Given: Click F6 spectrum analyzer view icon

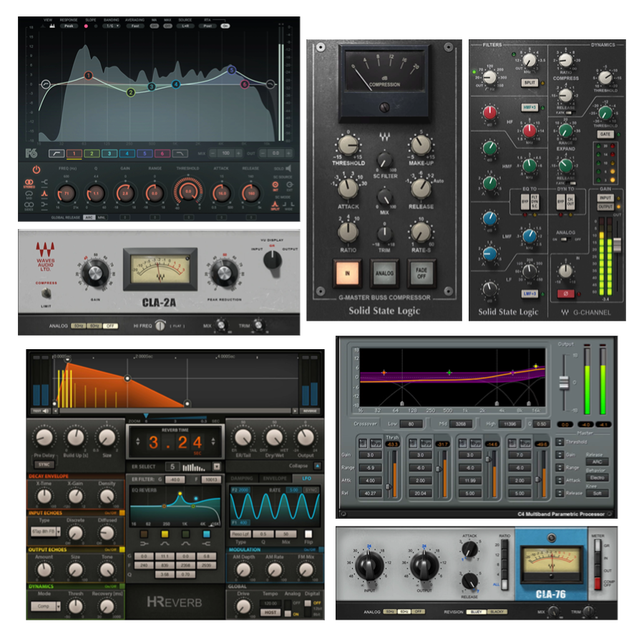Looking at the screenshot, I should (x=52, y=26).
